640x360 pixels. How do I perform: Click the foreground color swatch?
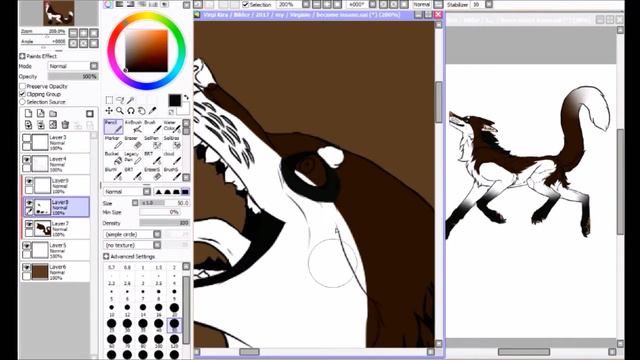point(175,100)
